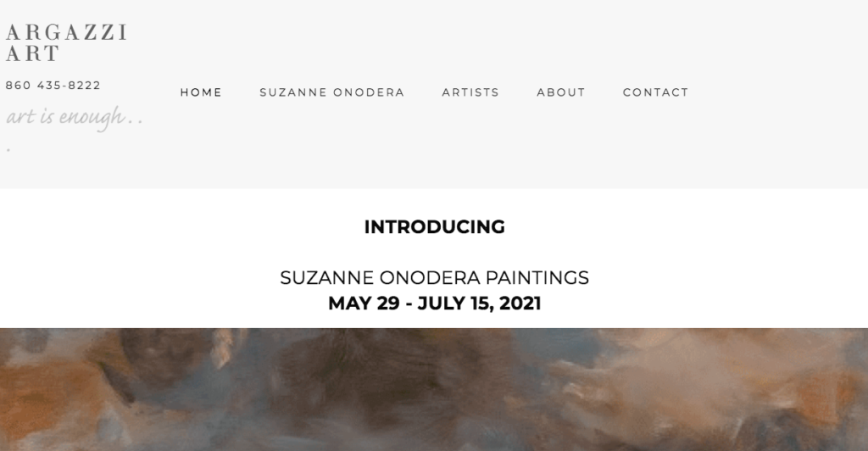This screenshot has height=451, width=868.
Task: Open the CONTACT page
Action: [655, 92]
